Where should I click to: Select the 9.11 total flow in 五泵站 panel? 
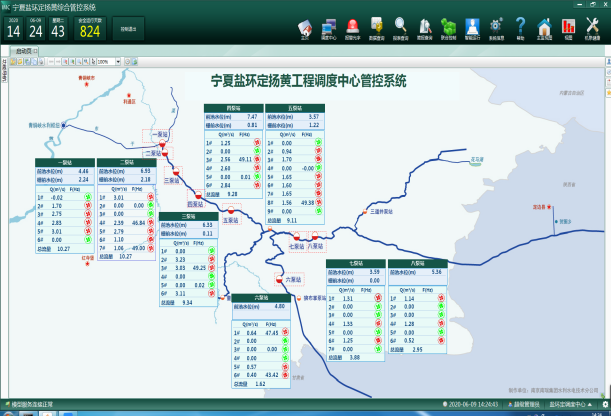point(292,220)
